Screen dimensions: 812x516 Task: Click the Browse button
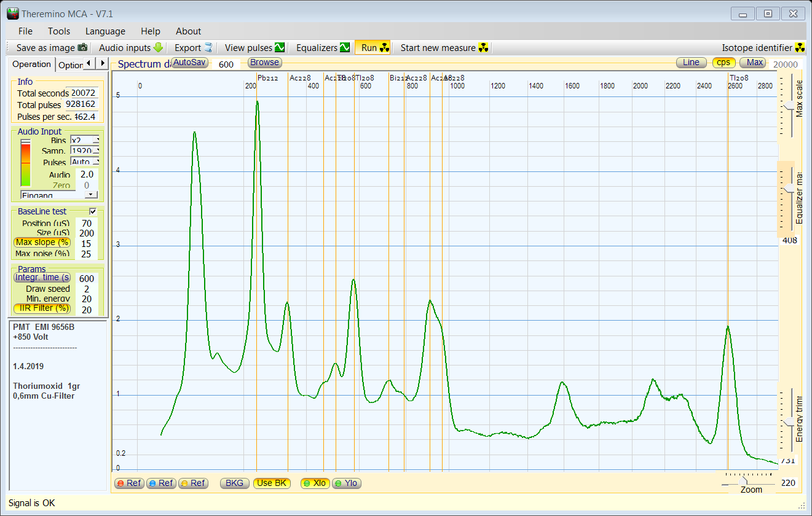click(264, 63)
